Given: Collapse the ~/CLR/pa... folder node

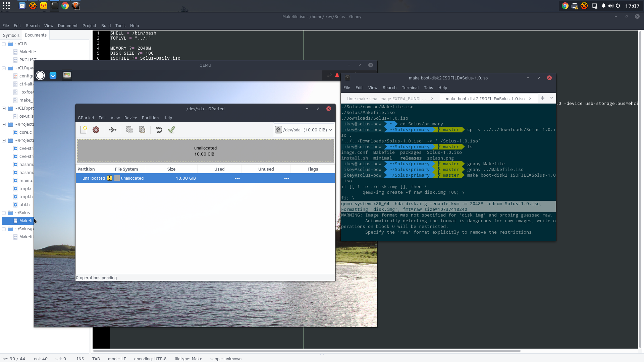Looking at the screenshot, I should pyautogui.click(x=4, y=68).
